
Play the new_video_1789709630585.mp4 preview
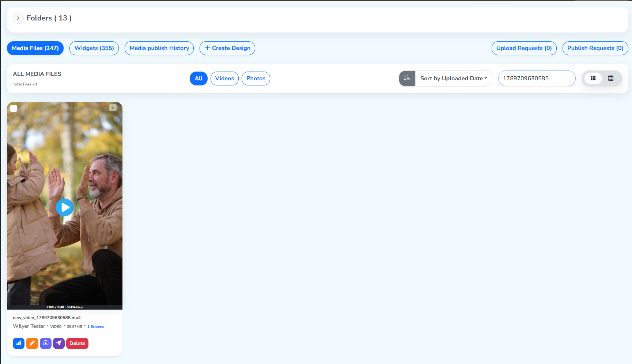click(65, 207)
